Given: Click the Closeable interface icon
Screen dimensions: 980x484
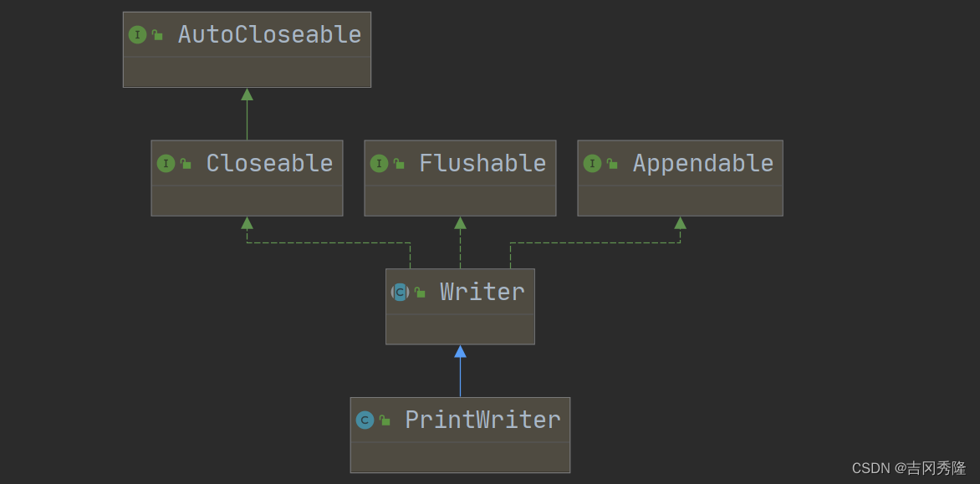Looking at the screenshot, I should coord(166,164).
